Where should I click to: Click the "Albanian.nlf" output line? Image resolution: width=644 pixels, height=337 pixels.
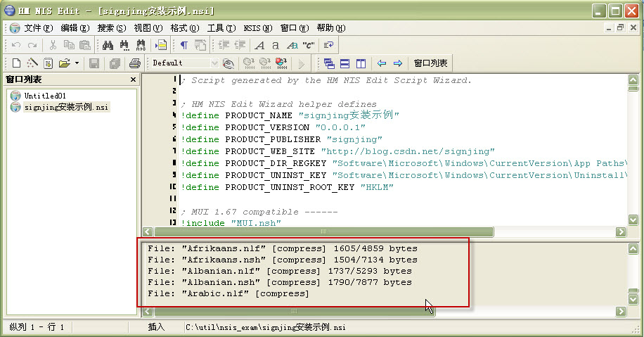(x=280, y=272)
